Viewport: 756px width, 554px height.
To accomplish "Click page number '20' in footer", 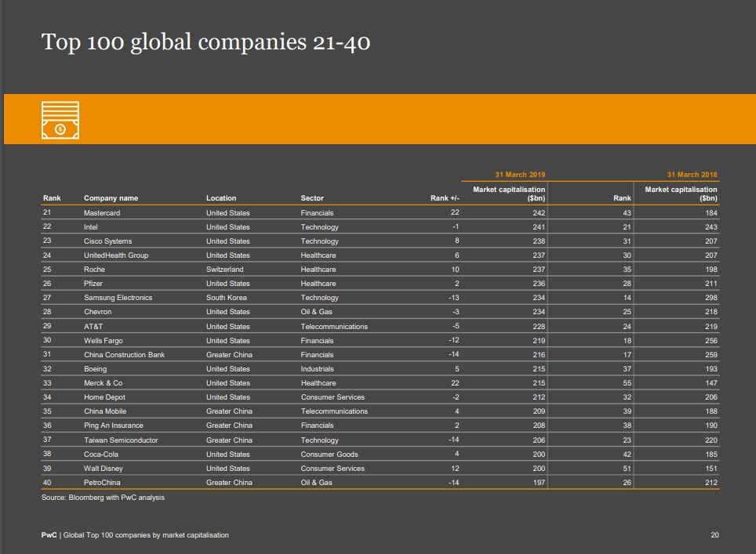I will coord(714,534).
